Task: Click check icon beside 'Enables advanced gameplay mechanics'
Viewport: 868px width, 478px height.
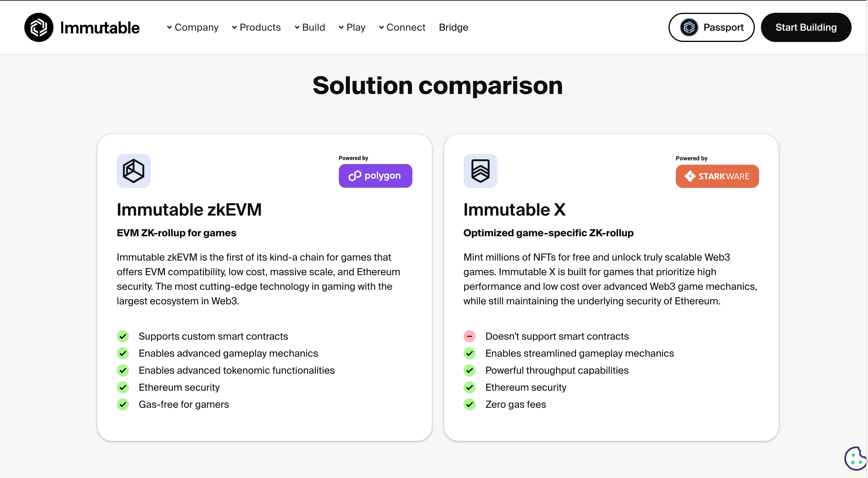Action: [123, 353]
